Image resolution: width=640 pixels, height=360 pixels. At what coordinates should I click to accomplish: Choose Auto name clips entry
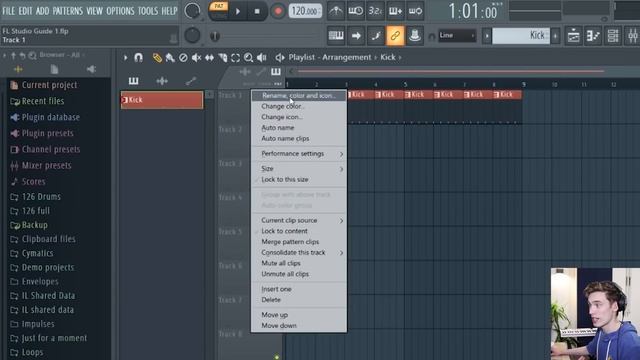pyautogui.click(x=299, y=138)
